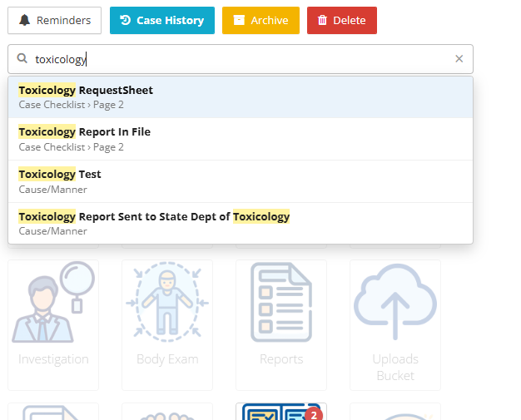
Task: Click the Body Exam label text
Action: tap(167, 359)
